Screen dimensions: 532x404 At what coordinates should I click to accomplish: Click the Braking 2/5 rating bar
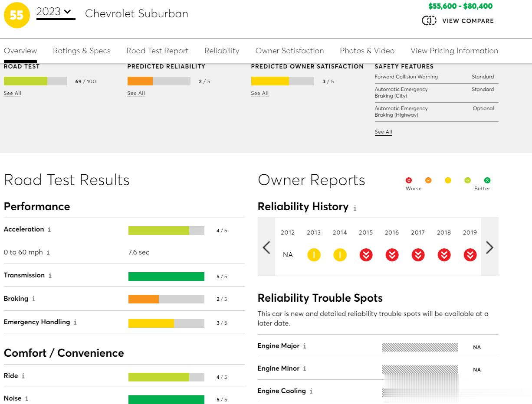tap(166, 299)
